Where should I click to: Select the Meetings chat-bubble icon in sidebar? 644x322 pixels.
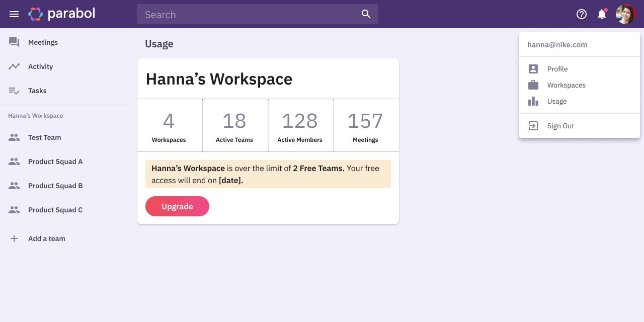point(14,42)
